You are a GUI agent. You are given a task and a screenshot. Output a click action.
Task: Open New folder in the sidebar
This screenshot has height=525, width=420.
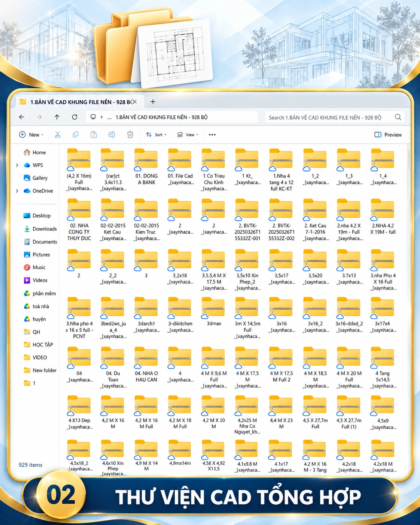(x=40, y=370)
